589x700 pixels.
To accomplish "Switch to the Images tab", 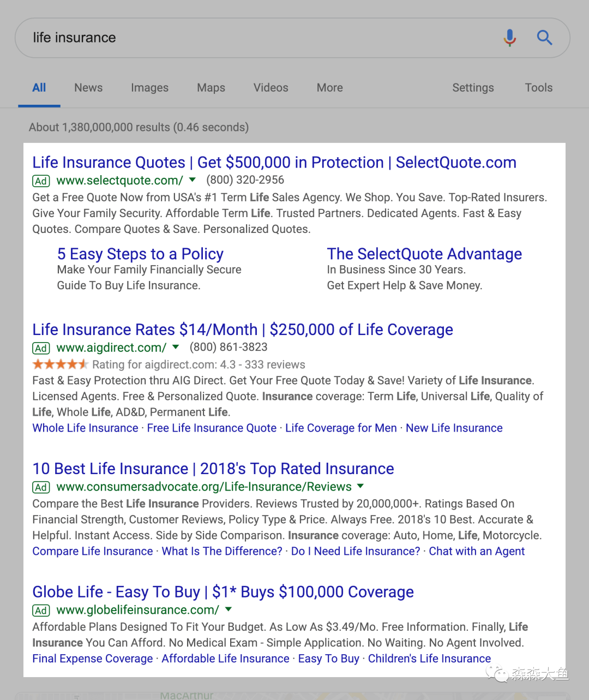I will click(x=149, y=88).
